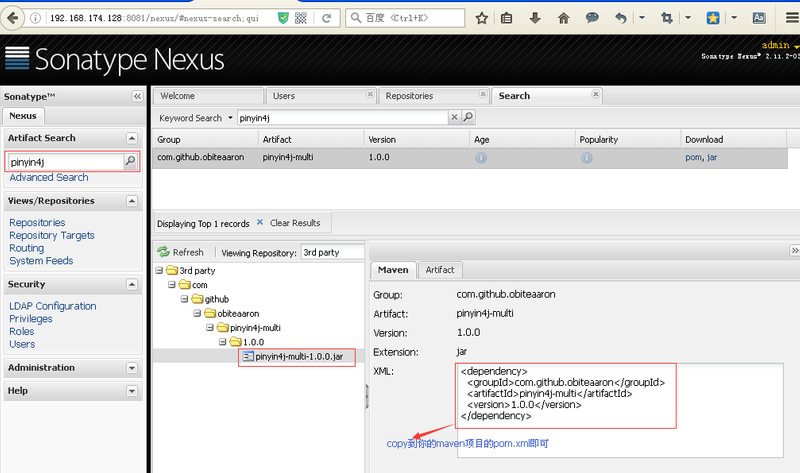The height and width of the screenshot is (473, 800).
Task: Open the System Feeds link
Action: tap(41, 261)
